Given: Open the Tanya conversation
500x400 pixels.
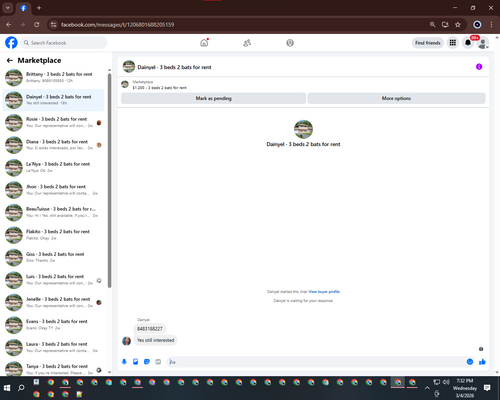Looking at the screenshot, I should tap(53, 368).
